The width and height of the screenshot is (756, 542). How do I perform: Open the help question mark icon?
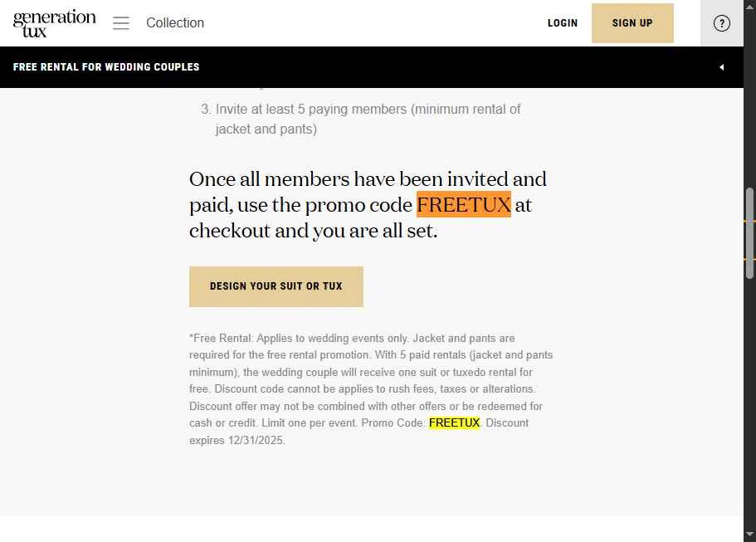[x=722, y=23]
